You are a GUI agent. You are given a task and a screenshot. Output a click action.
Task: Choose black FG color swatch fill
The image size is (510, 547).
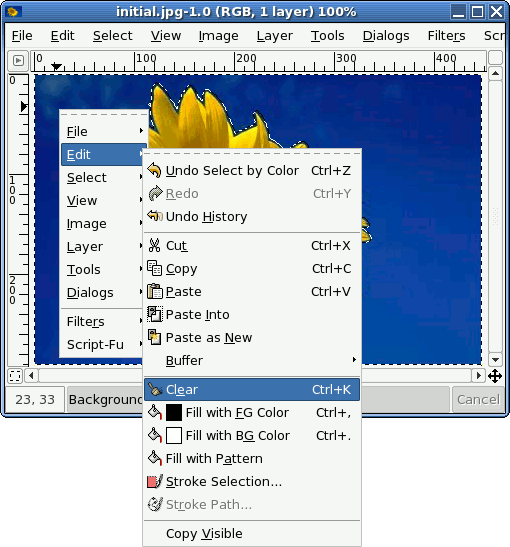(x=174, y=412)
